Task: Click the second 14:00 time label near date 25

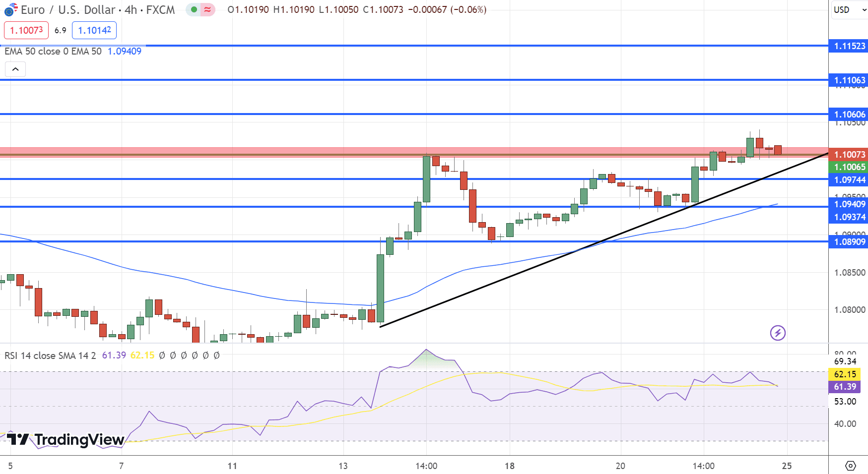Action: pos(704,466)
